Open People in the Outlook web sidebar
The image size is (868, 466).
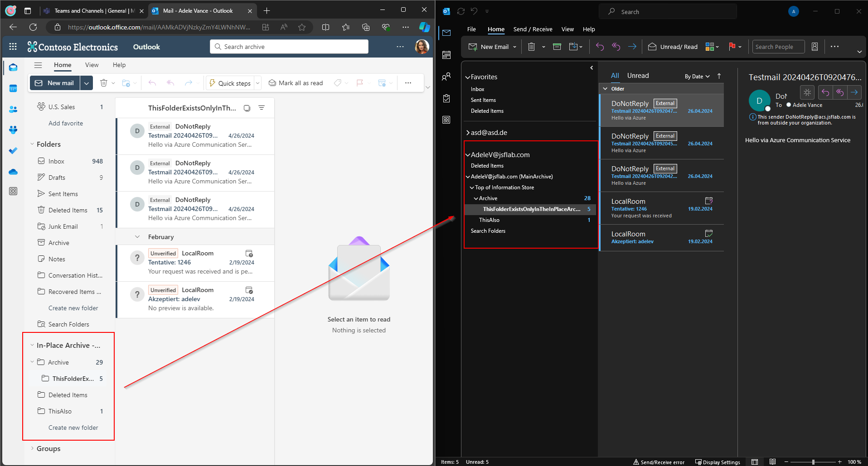[13, 109]
